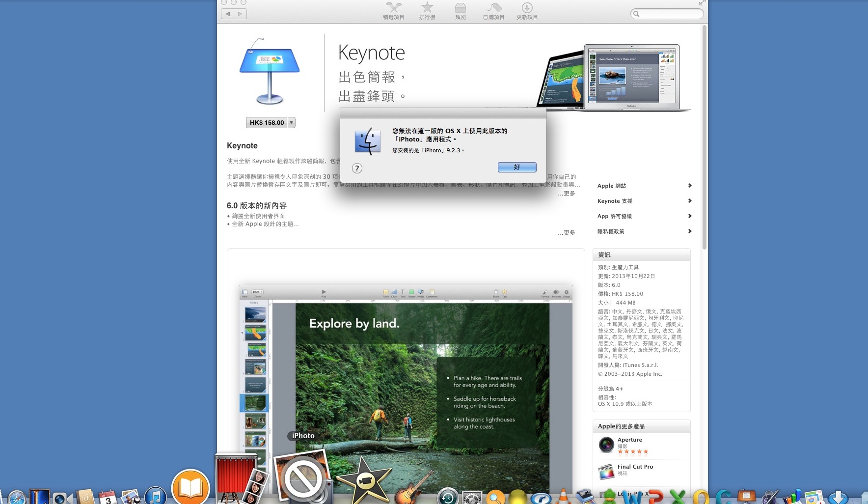
Task: Open the Categories (類別) toolbar tab
Action: pos(460,11)
